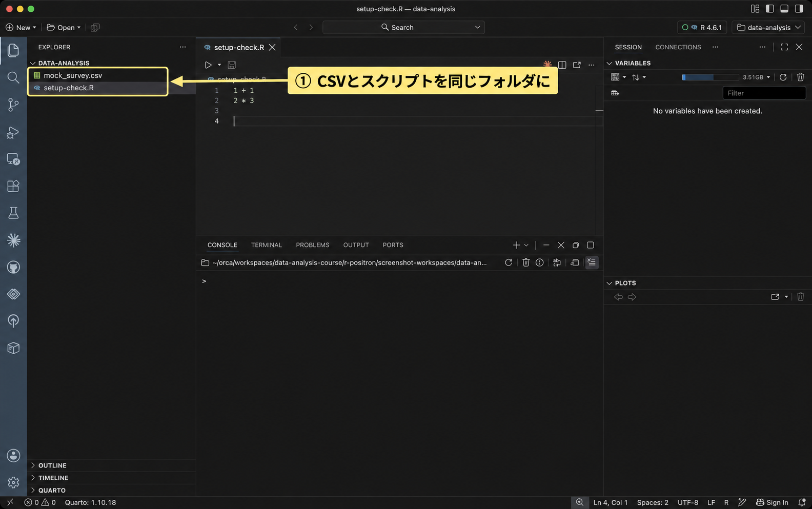Open the GitHub view in the activity bar
The width and height of the screenshot is (812, 509).
point(13,267)
